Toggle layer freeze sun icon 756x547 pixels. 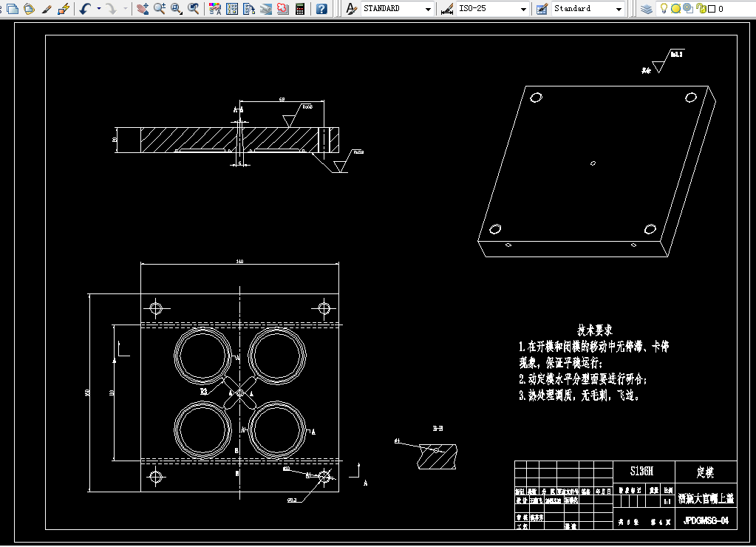pos(676,9)
